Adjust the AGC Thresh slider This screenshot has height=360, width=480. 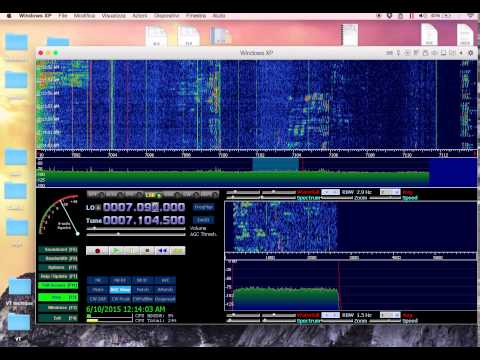coord(136,235)
